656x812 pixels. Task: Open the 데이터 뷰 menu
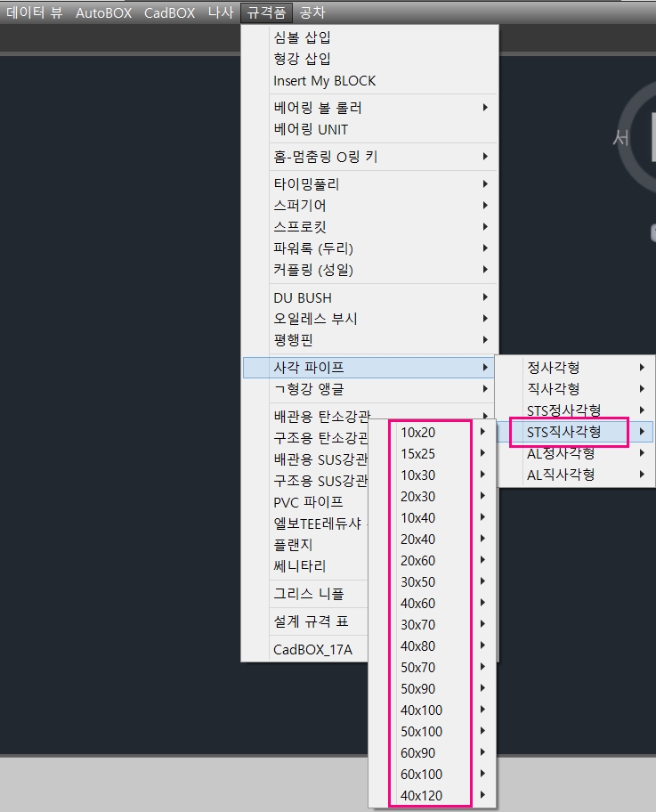[x=34, y=12]
